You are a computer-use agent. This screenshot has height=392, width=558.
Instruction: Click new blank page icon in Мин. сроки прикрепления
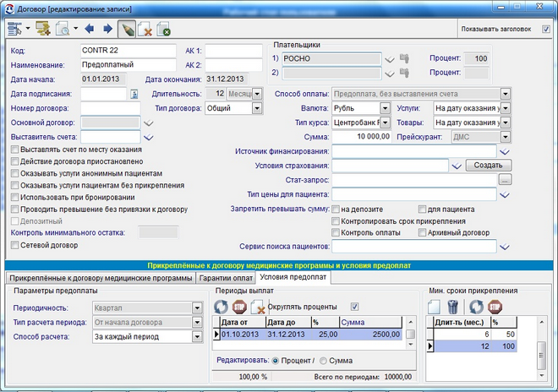(435, 307)
